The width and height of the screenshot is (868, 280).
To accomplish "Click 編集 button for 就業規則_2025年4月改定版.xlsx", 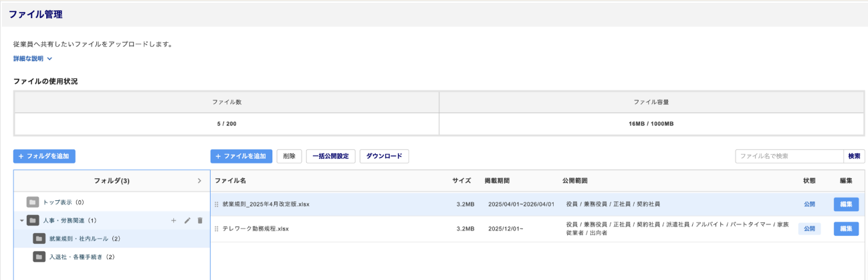I will (846, 204).
